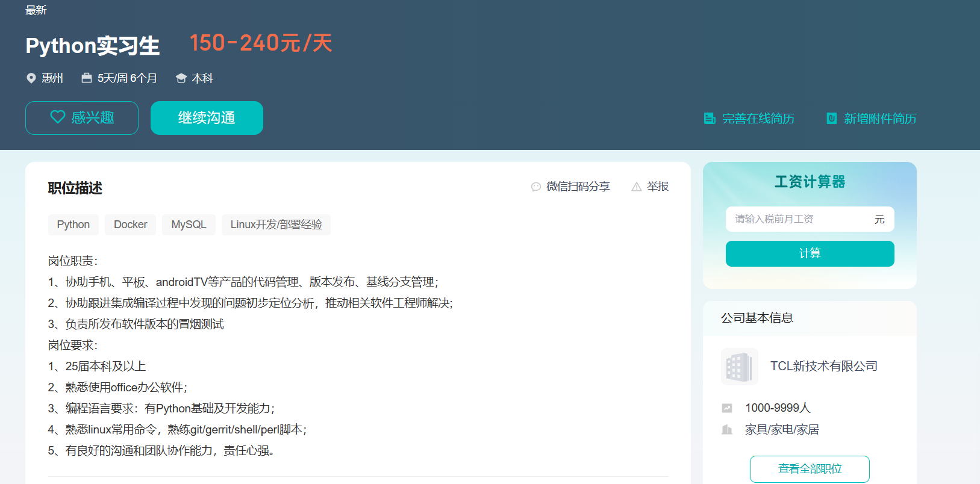Click the TCL company building logo
Image resolution: width=980 pixels, height=484 pixels.
[740, 367]
